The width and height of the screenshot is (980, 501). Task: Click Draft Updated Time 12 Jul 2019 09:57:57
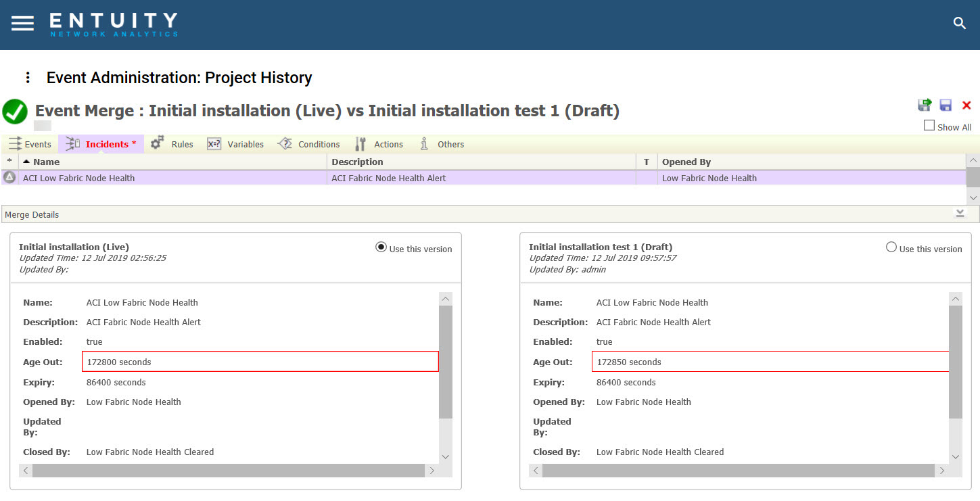click(603, 258)
